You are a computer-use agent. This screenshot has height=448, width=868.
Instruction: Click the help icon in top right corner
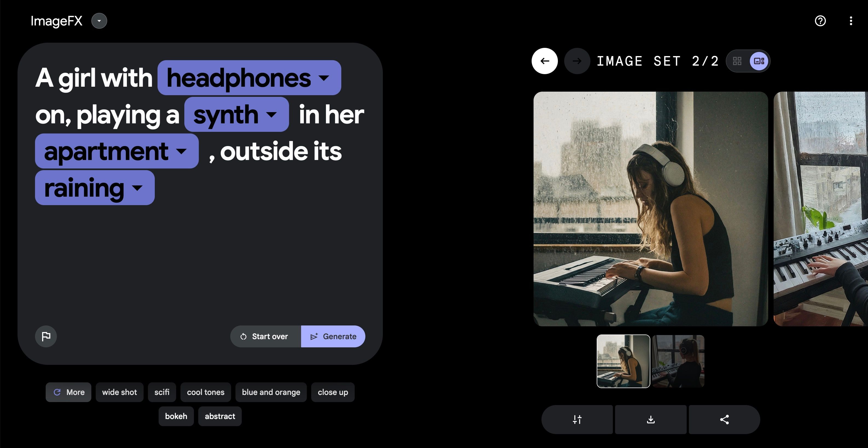coord(821,21)
